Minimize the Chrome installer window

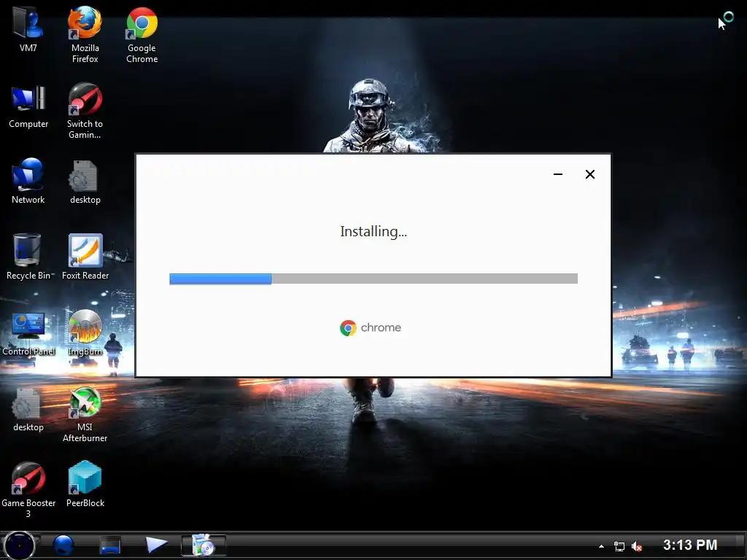click(558, 174)
